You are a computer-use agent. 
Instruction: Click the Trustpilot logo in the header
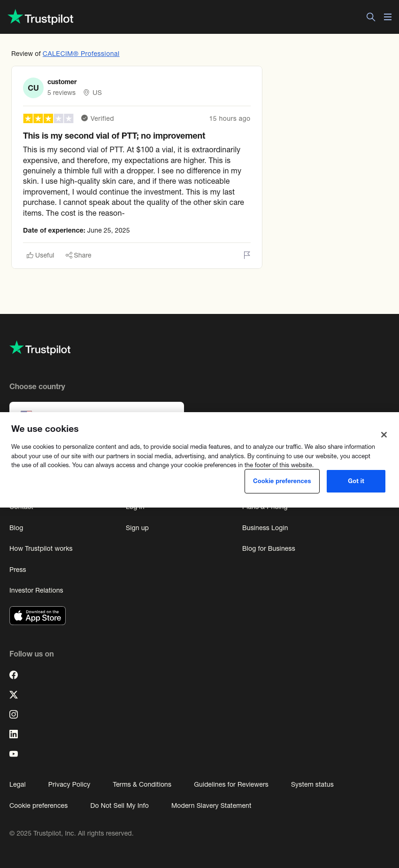click(41, 17)
